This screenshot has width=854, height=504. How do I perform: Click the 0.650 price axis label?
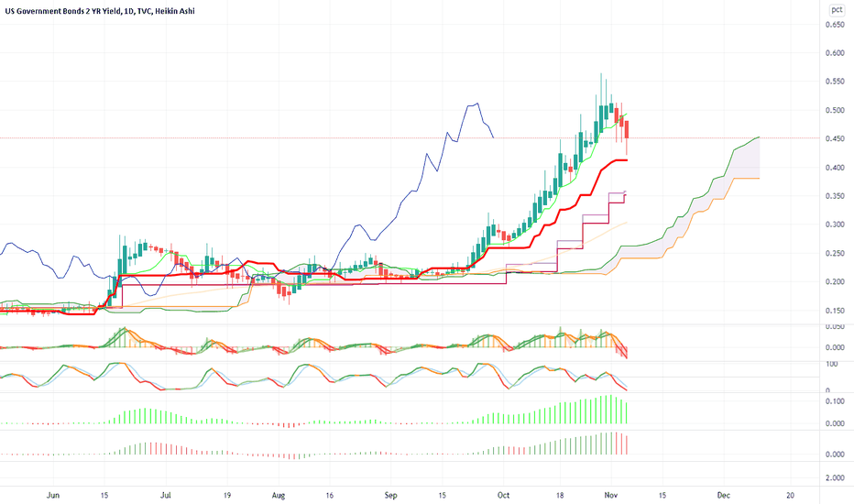pos(835,25)
